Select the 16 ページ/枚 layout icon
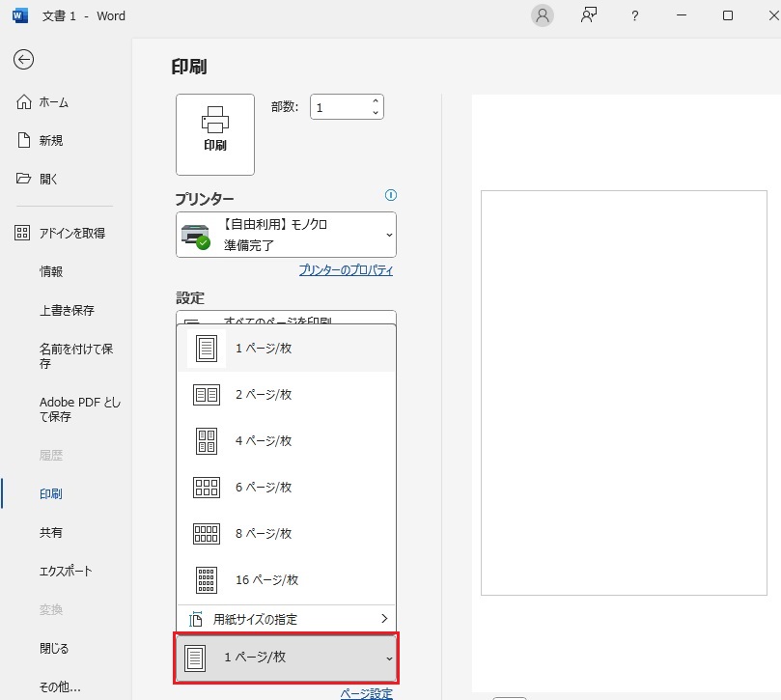This screenshot has height=700, width=781. [x=206, y=579]
